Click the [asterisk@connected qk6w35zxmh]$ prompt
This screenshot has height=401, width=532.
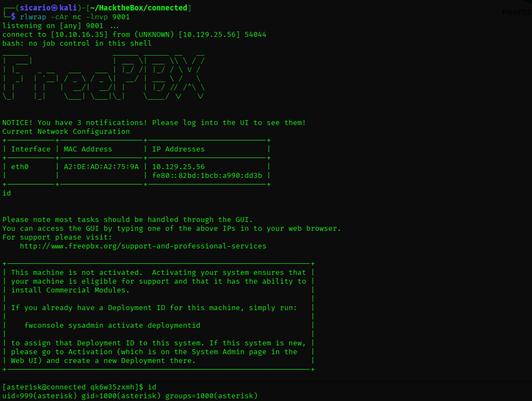click(x=73, y=387)
